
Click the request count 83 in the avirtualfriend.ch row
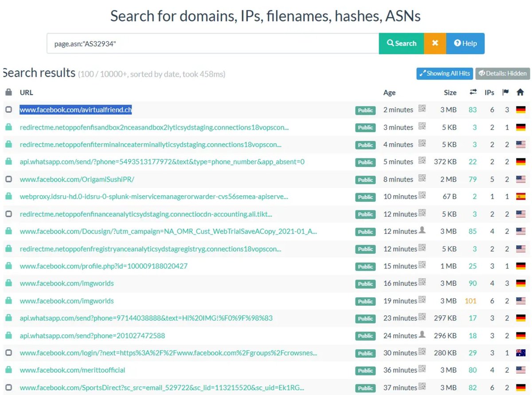click(473, 110)
